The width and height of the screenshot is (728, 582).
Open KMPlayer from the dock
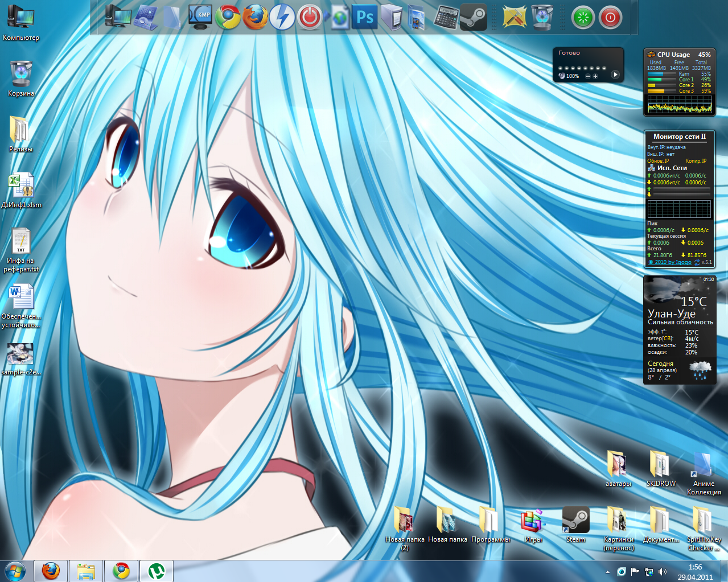[x=200, y=17]
